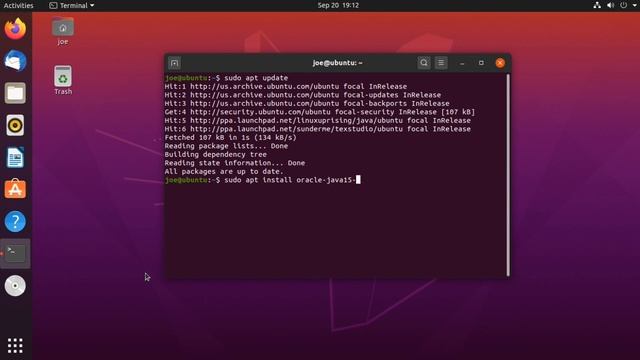This screenshot has height=360, width=640.
Task: Expand the system menu arrow
Action: (635, 5)
